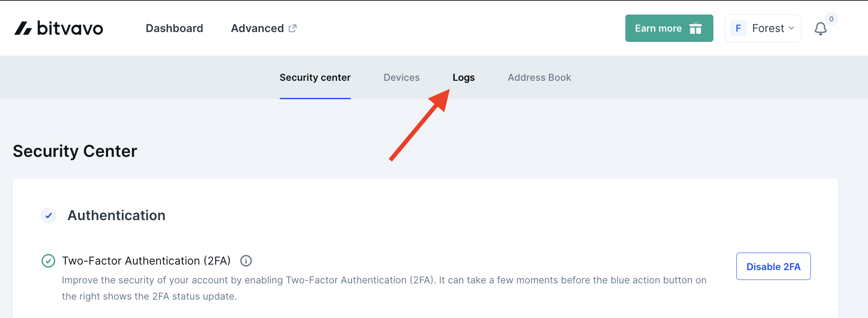Click the green 2FA enabled checkmark

[x=48, y=261]
